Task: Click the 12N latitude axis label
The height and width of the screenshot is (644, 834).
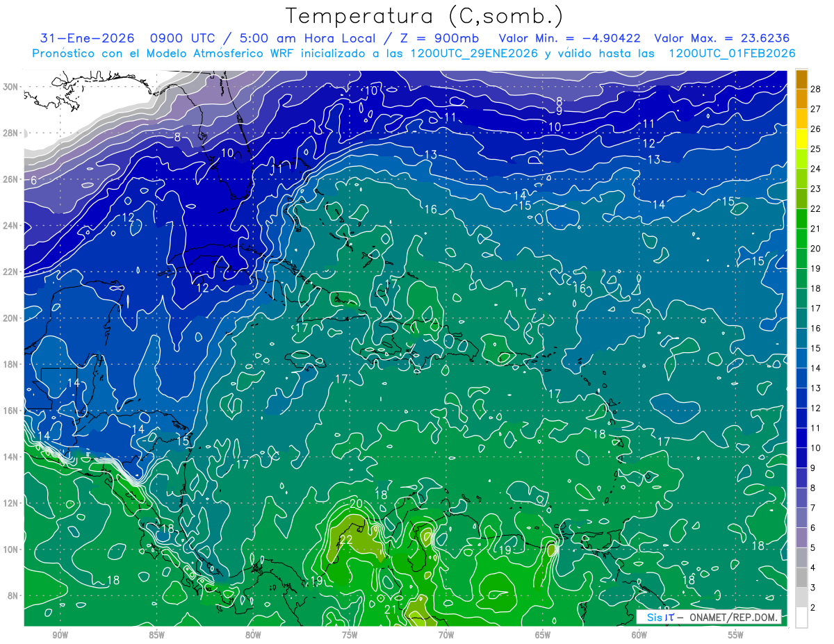Action: tap(11, 503)
